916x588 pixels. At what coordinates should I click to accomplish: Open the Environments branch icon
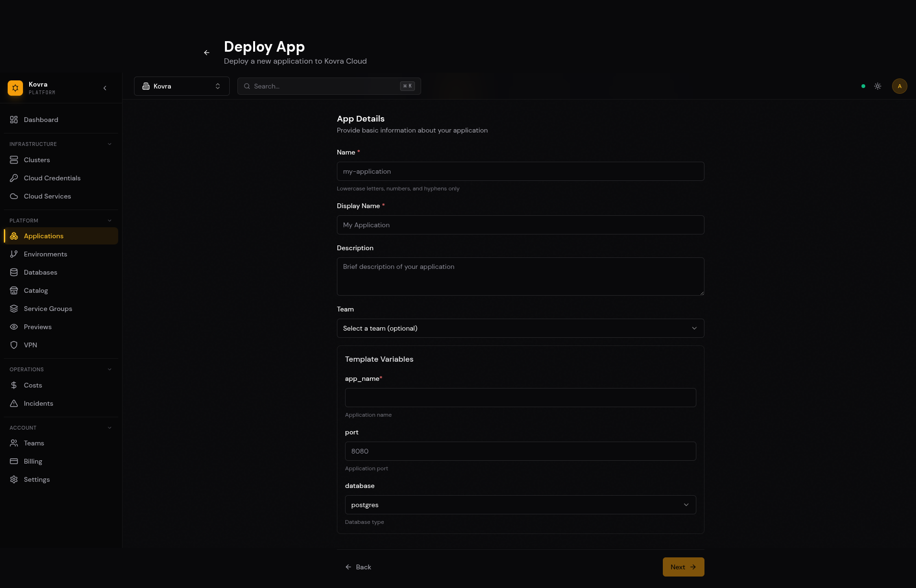[14, 254]
